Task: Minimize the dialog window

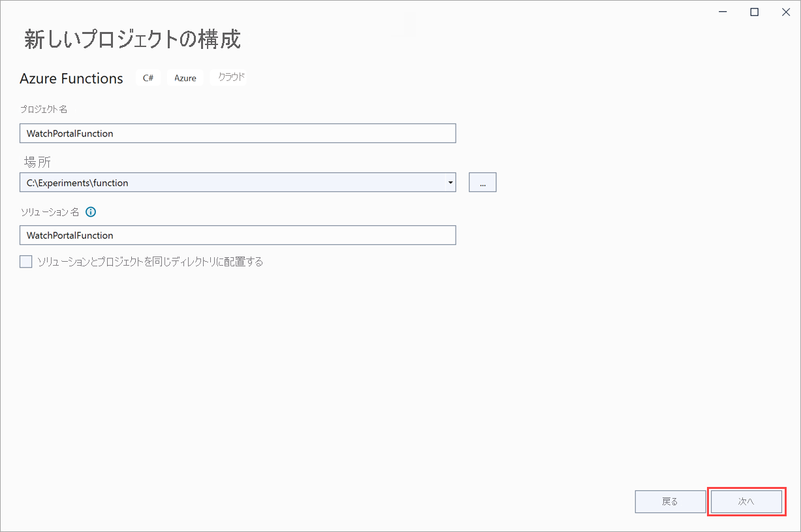Action: [723, 12]
